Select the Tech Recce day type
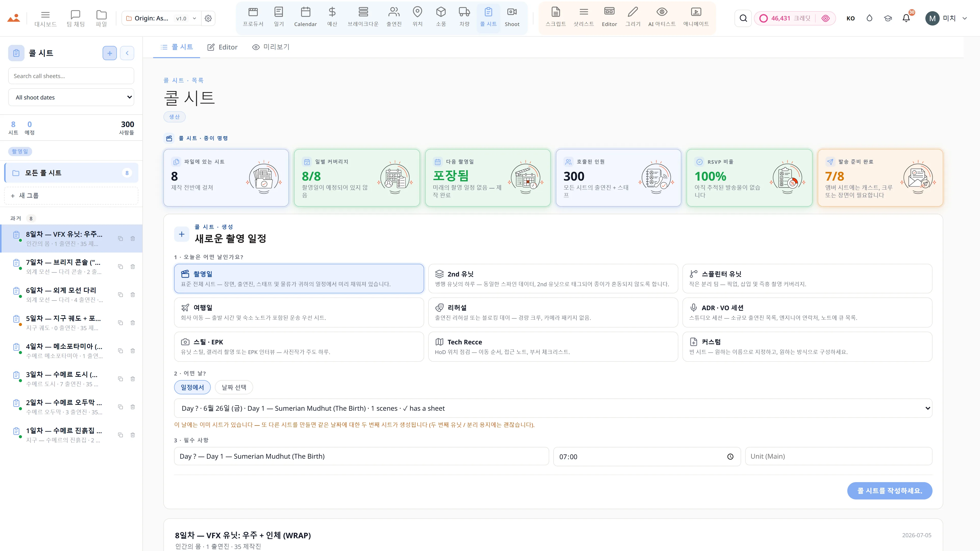The width and height of the screenshot is (980, 551). [553, 346]
